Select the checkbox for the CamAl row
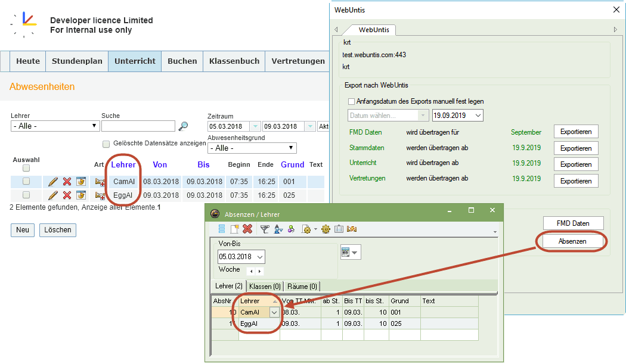 point(26,182)
